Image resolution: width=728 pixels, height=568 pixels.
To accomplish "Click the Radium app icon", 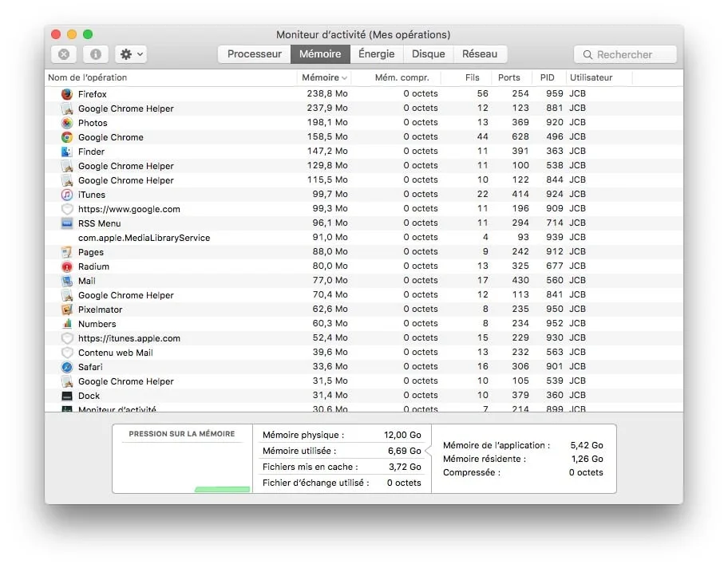I will point(66,266).
